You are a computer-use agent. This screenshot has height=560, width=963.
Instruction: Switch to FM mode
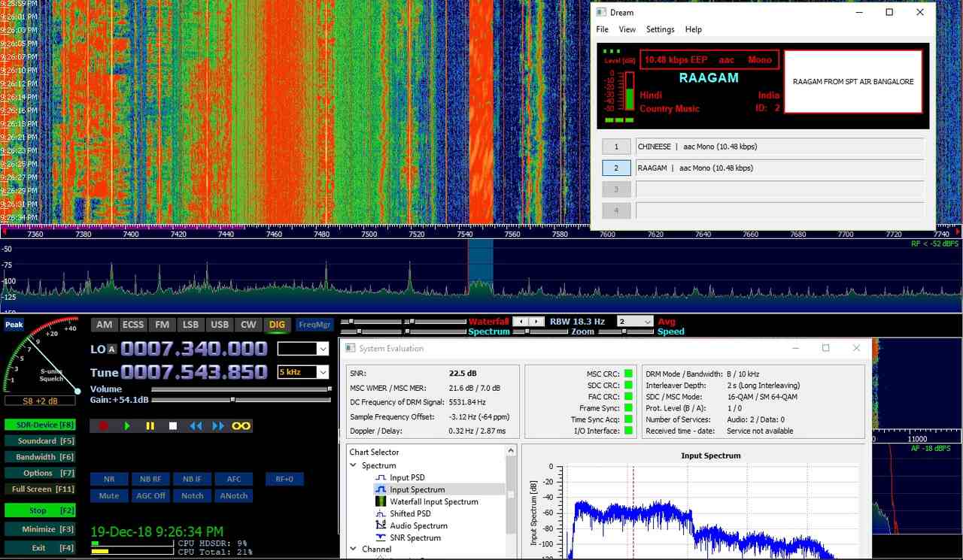tap(162, 325)
